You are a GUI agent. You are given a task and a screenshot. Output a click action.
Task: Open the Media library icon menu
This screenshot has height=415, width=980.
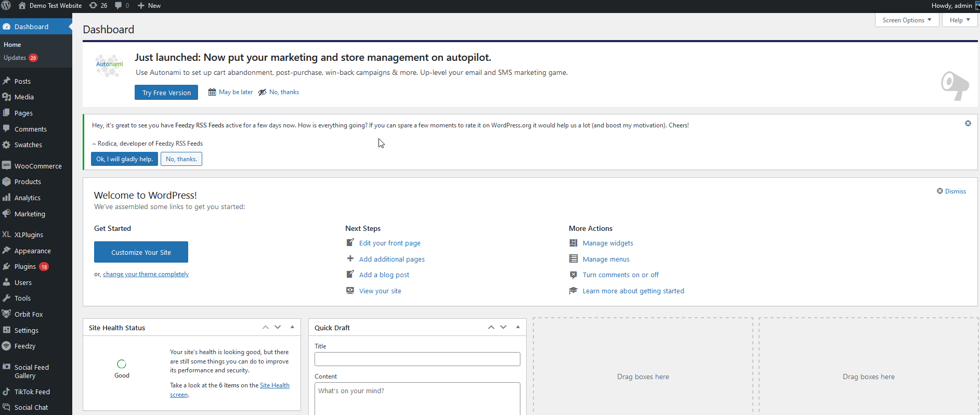coord(6,97)
